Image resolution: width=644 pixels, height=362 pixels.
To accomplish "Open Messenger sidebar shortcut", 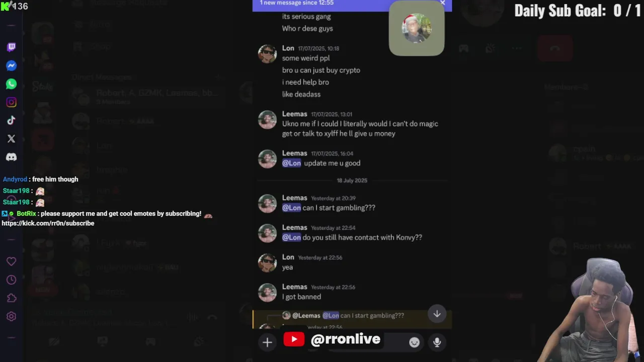I will point(11,66).
